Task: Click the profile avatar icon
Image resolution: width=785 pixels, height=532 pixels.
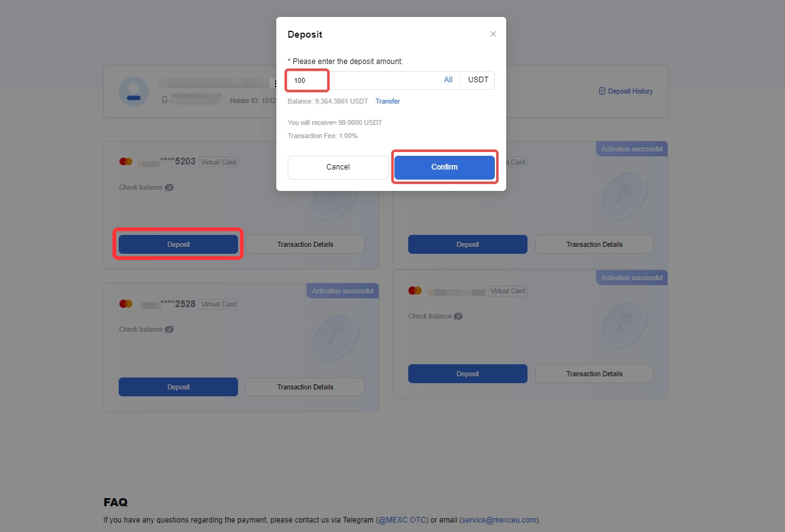Action: click(x=134, y=92)
